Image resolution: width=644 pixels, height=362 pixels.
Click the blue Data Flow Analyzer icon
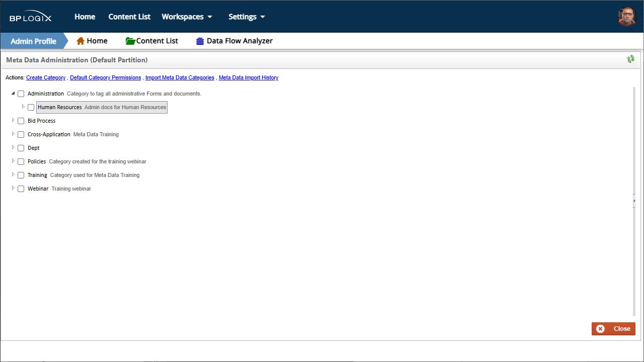coord(200,41)
